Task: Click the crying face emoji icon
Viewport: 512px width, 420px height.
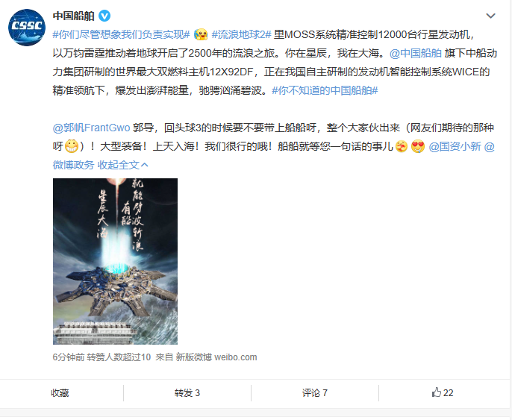Action: pos(201,34)
